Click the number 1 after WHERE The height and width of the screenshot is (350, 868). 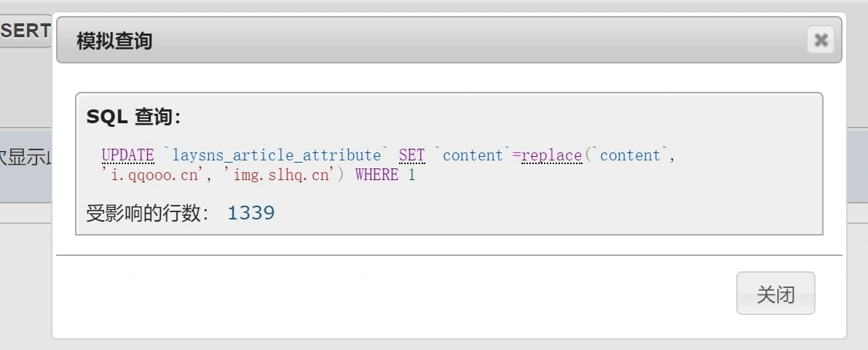411,175
